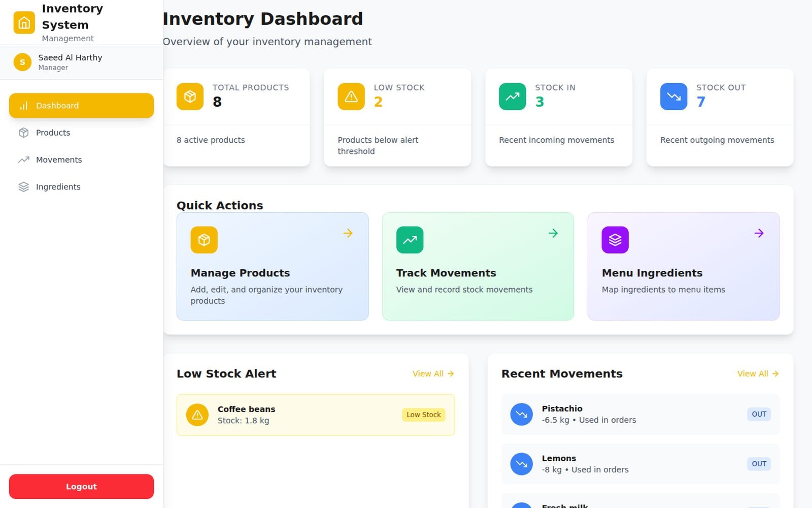
Task: Click the '8 active products' text
Action: pyautogui.click(x=211, y=140)
